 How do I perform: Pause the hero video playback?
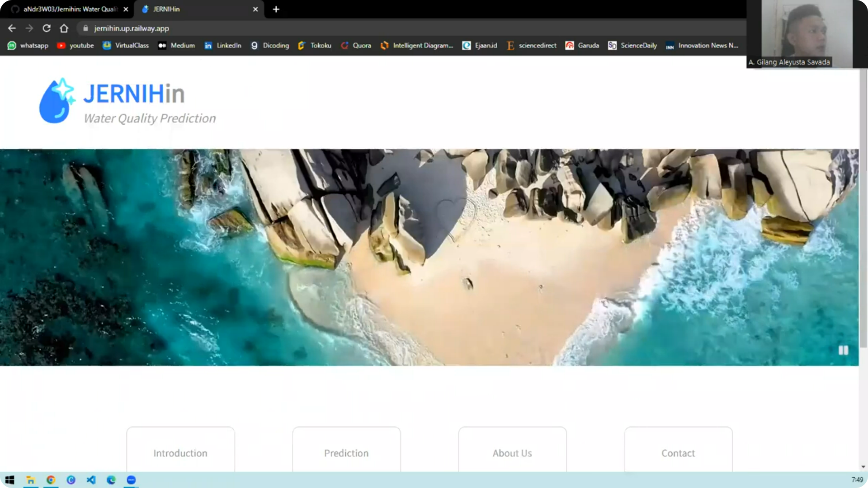[x=843, y=350]
